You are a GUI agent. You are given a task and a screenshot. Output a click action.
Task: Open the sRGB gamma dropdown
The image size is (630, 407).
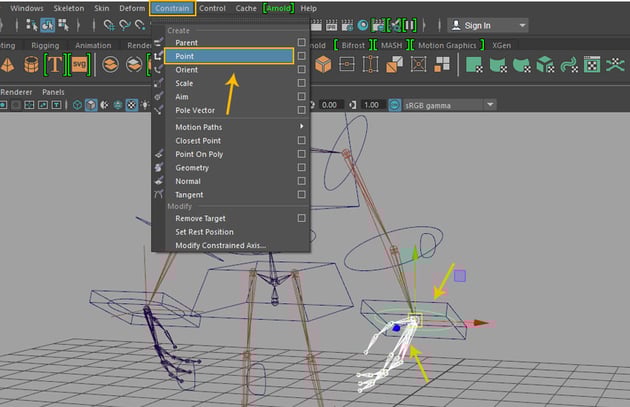pos(445,105)
